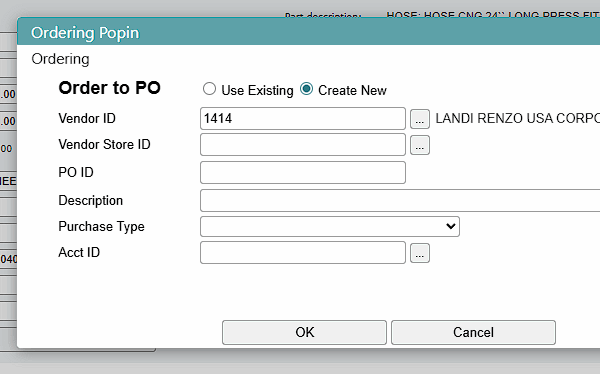Open the Acct ID lookup ellipsis button

pos(420,253)
